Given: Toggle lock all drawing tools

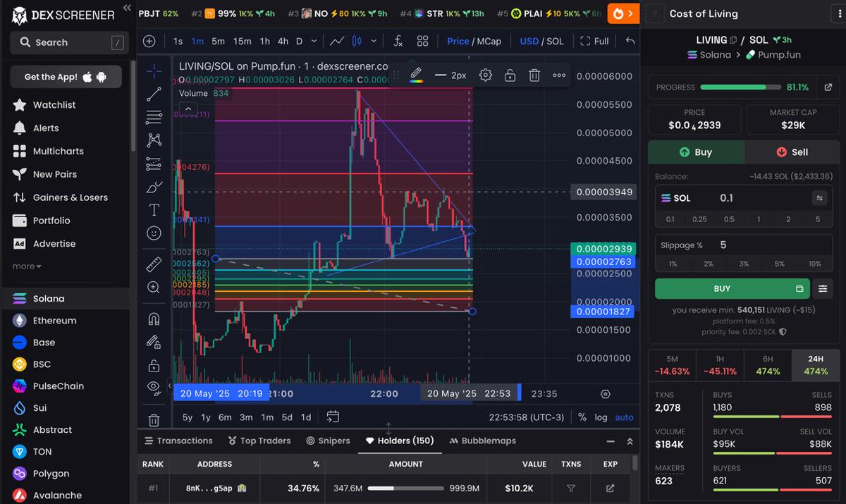Looking at the screenshot, I should [x=154, y=365].
